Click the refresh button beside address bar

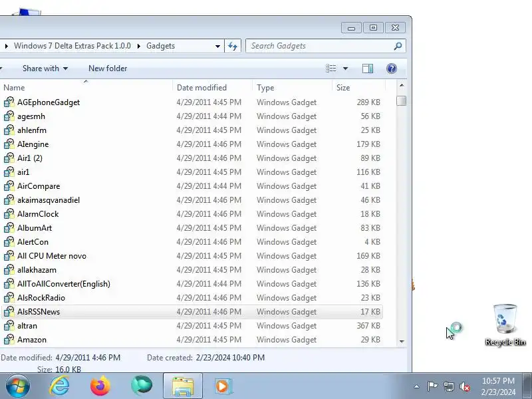click(x=233, y=46)
